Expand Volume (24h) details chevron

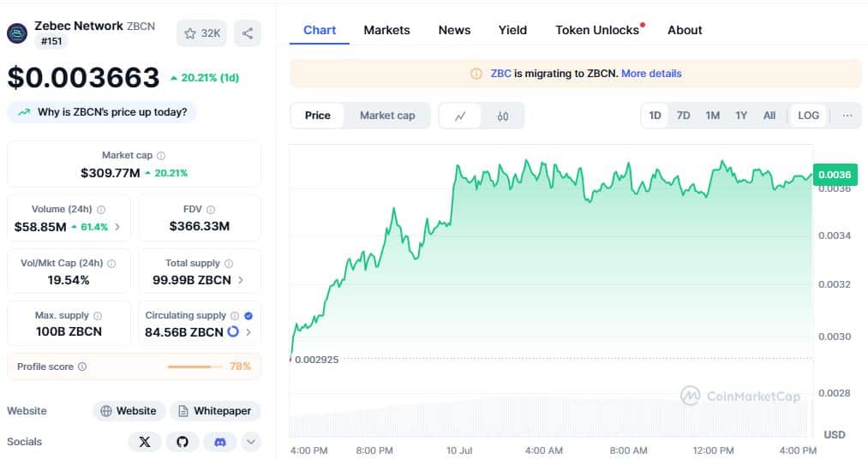pos(117,227)
